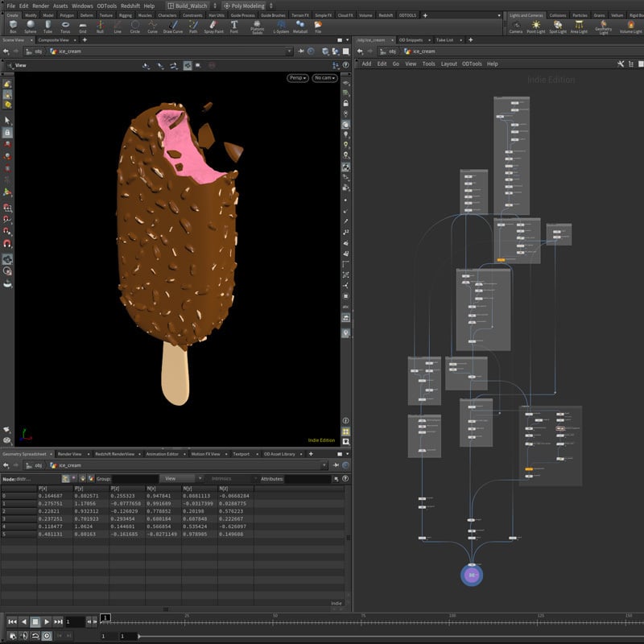Open shelf set options arrow
The image size is (644, 644).
click(x=499, y=15)
